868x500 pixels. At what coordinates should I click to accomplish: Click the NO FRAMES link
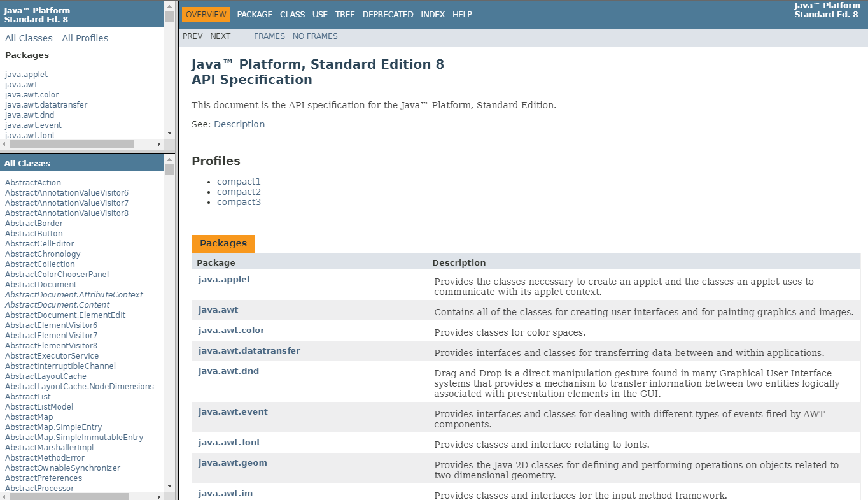[x=315, y=36]
